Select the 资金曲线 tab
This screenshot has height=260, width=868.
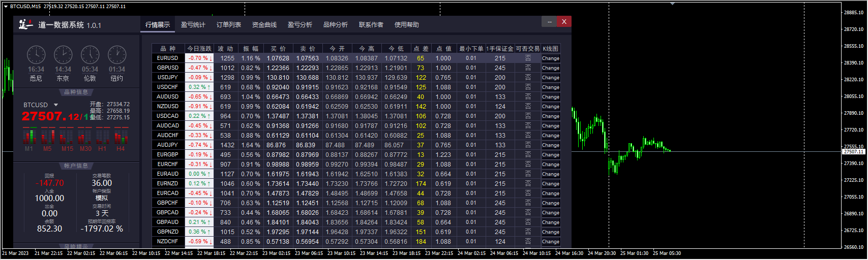tap(264, 24)
